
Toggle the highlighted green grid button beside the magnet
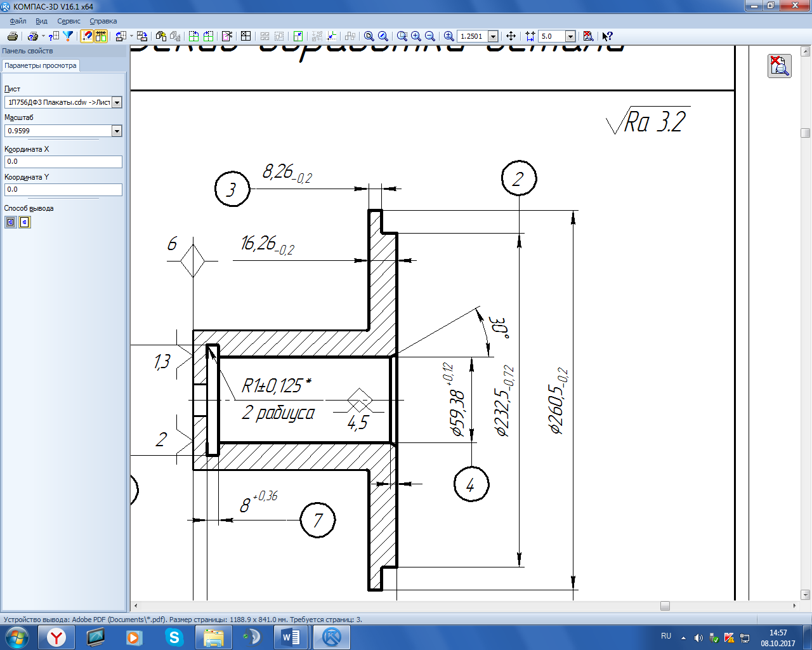click(101, 36)
